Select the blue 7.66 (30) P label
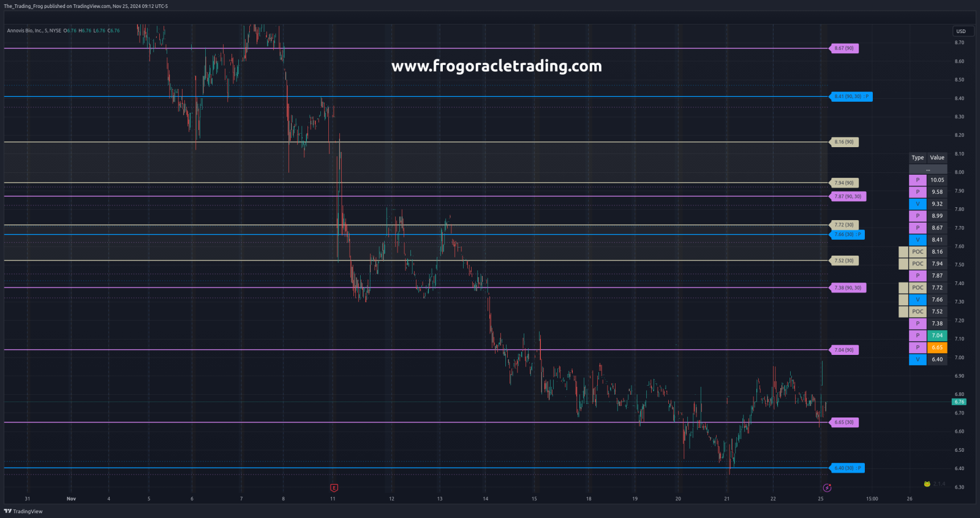This screenshot has height=518, width=980. (847, 234)
